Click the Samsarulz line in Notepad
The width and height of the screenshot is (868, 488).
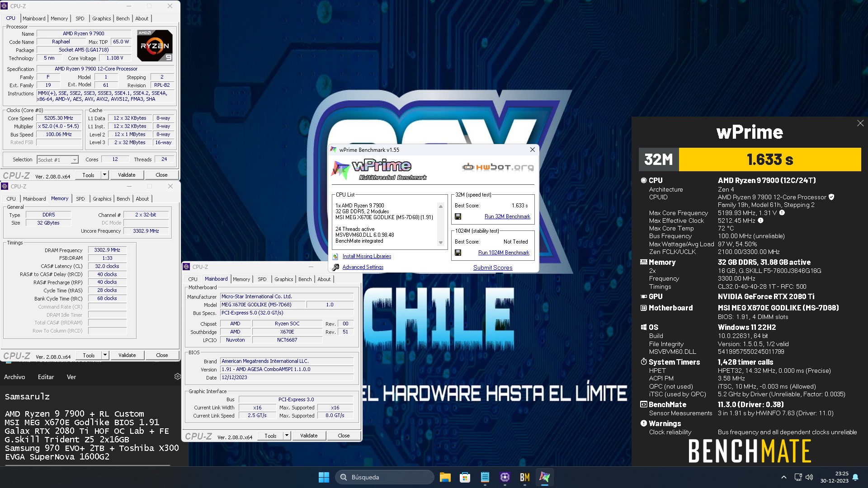click(x=27, y=397)
